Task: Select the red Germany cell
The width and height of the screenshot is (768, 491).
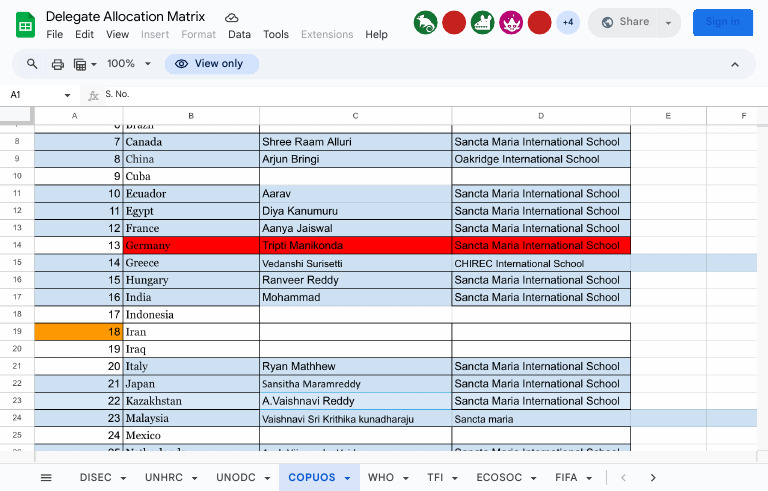Action: click(191, 245)
